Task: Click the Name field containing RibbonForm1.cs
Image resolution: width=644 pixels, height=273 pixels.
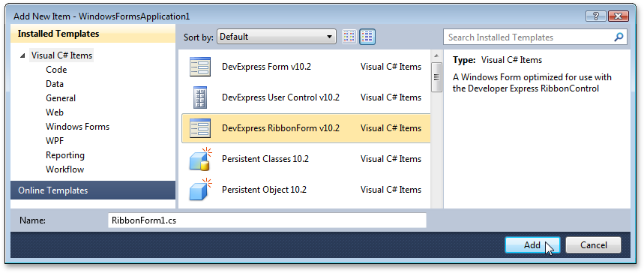Action: tap(267, 220)
